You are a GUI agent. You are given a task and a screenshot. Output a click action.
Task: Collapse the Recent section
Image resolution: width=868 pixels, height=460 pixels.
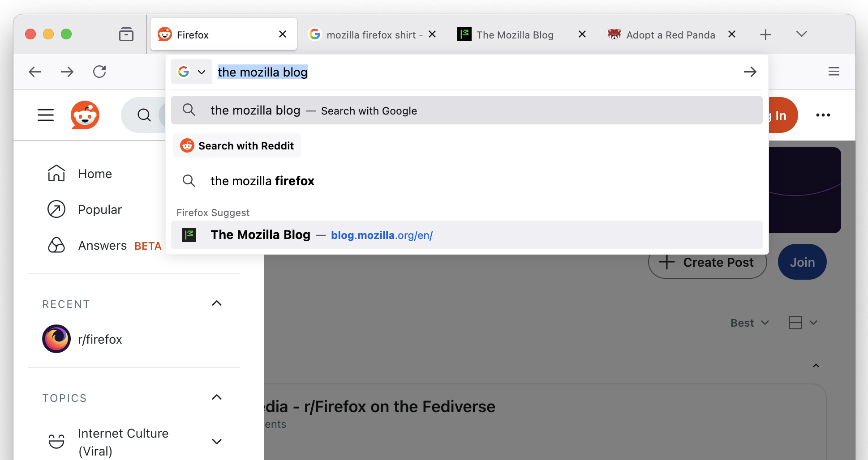pos(217,303)
